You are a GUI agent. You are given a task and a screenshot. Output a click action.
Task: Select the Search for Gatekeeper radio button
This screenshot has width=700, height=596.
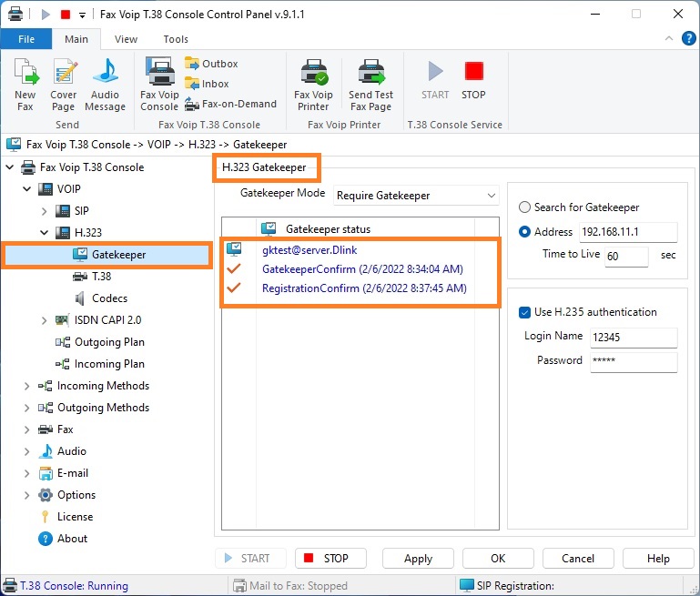point(524,207)
